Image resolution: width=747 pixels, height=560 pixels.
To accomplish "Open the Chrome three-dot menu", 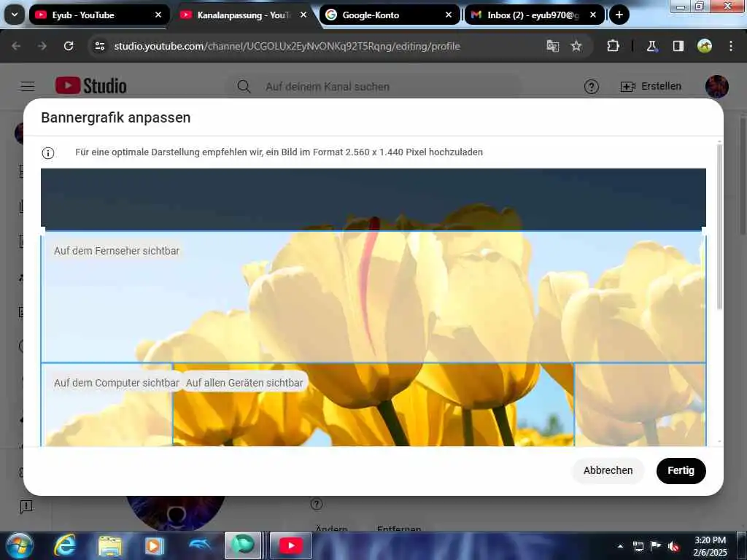I will click(x=731, y=46).
